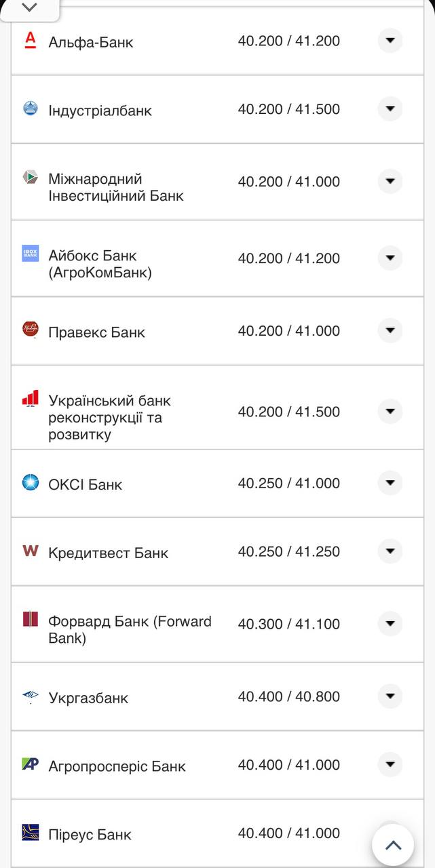Screen dimensions: 435x868
Task: Click the Альфа-Банк red logo icon
Action: (30, 39)
